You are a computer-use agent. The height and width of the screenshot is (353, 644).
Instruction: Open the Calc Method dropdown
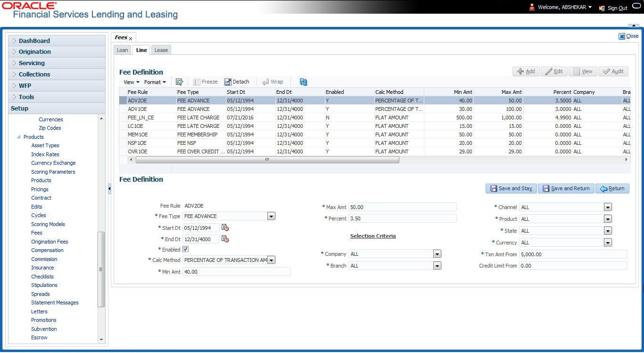point(271,260)
